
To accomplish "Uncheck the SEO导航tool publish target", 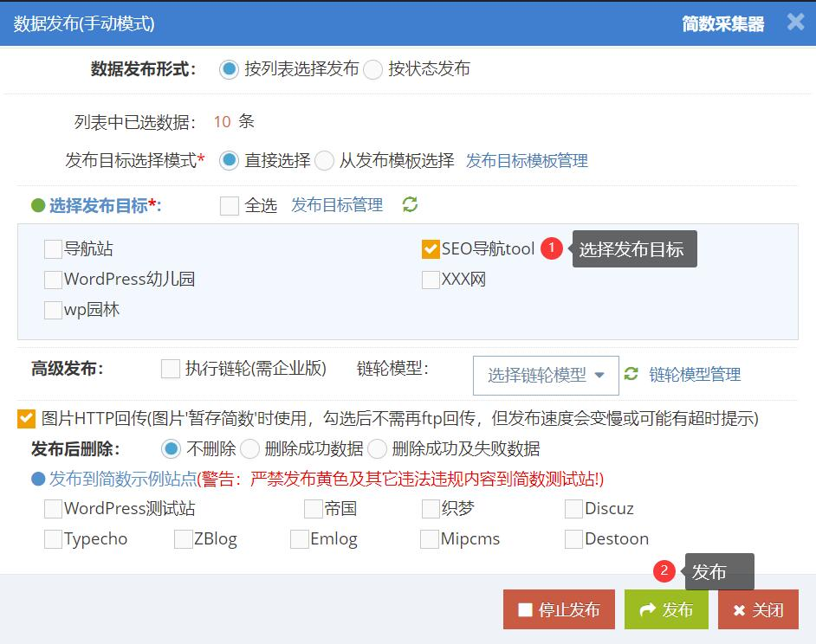I will click(x=431, y=249).
